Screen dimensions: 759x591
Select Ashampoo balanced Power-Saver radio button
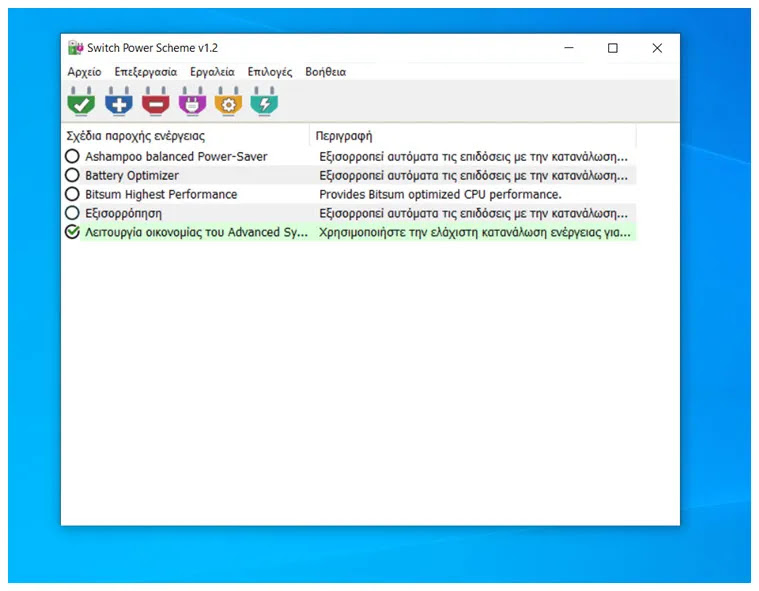click(x=72, y=156)
